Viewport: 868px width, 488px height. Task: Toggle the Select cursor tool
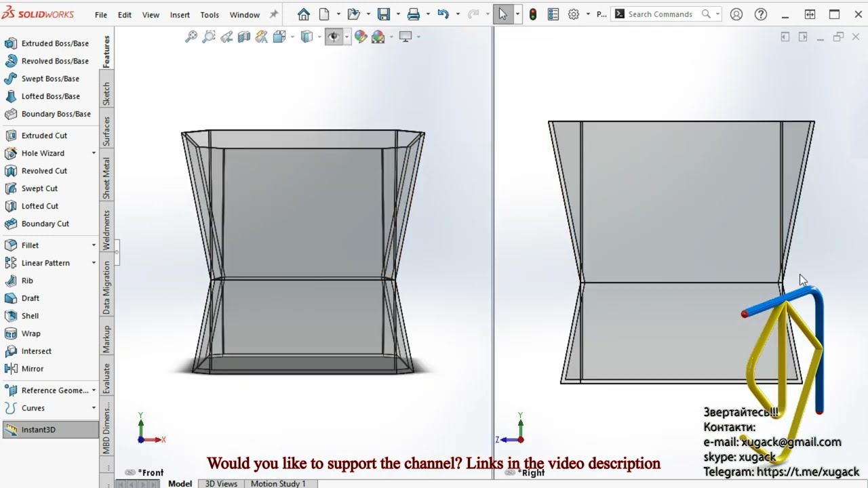[502, 14]
